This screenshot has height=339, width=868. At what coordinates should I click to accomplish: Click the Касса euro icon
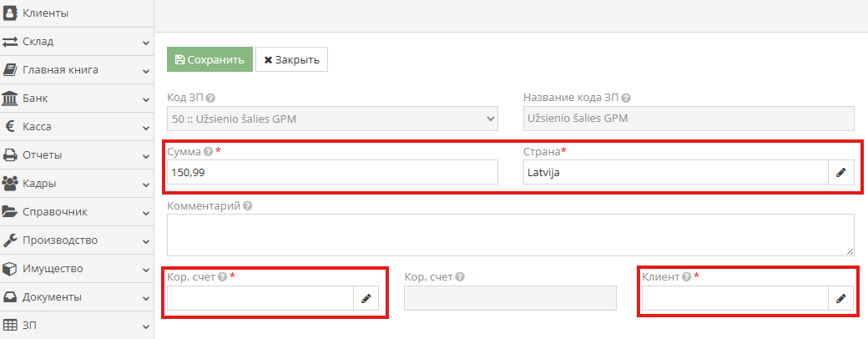point(10,127)
